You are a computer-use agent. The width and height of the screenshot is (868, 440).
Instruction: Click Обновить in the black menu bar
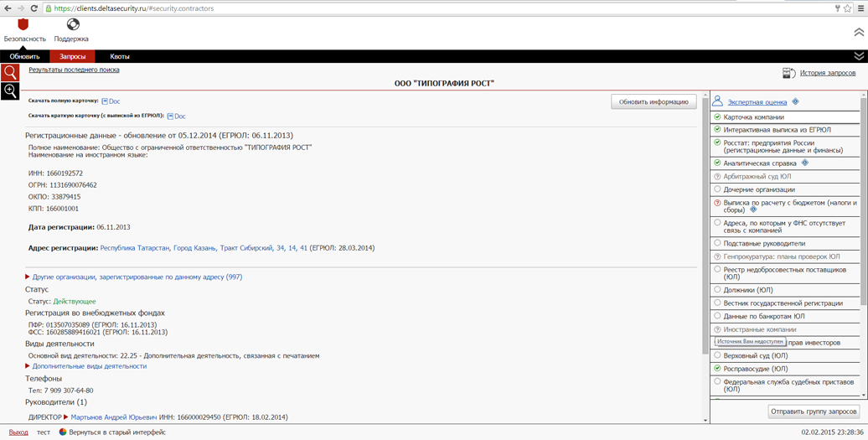[25, 56]
